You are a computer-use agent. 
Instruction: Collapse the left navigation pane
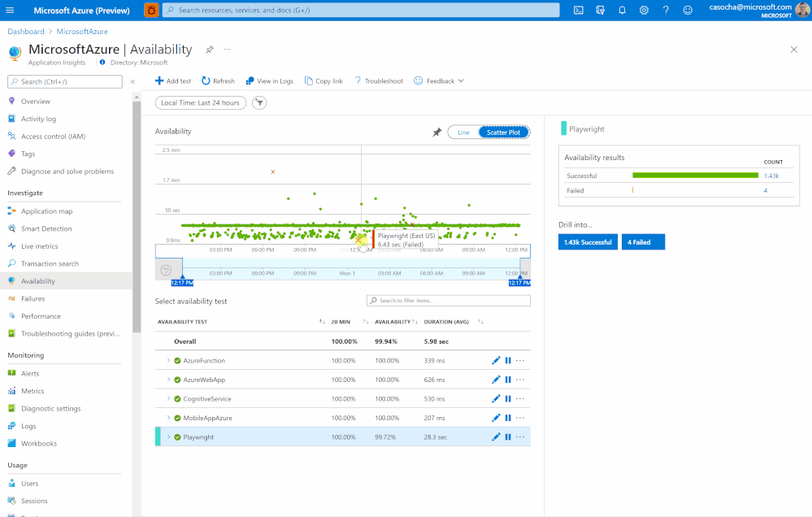[x=132, y=81]
